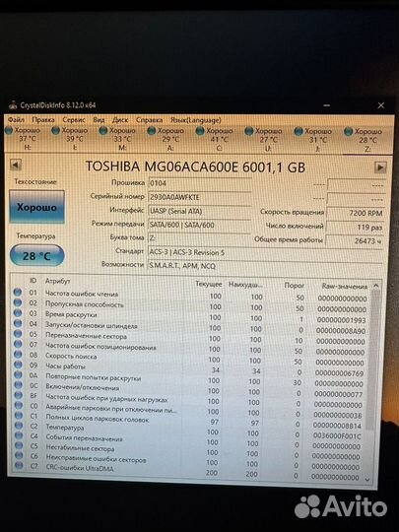Click status icon for Переназначенные сектора
399x532 pixels.
tap(18, 334)
